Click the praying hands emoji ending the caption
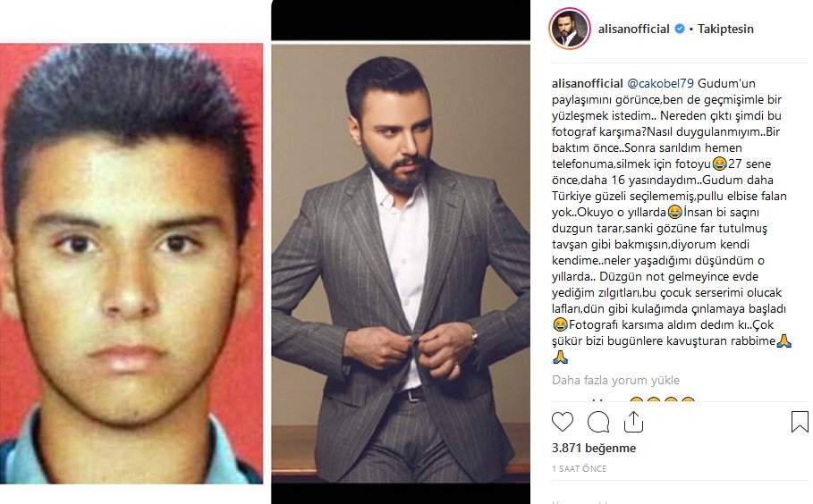Image resolution: width=813 pixels, height=504 pixels. click(560, 357)
